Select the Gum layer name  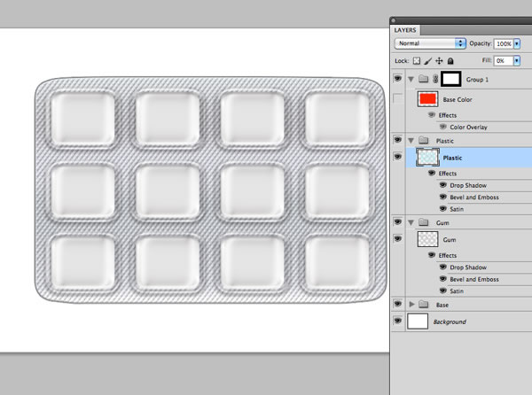(450, 240)
